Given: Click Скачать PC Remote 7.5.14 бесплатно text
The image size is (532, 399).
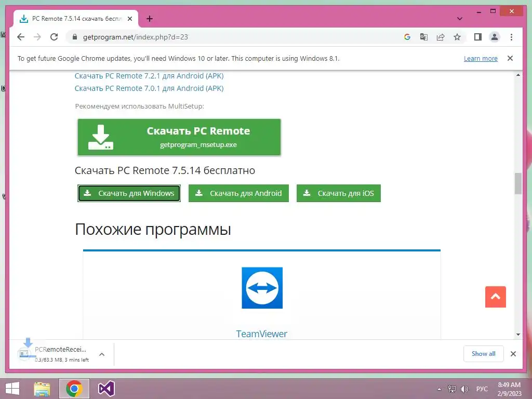Looking at the screenshot, I should point(165,170).
